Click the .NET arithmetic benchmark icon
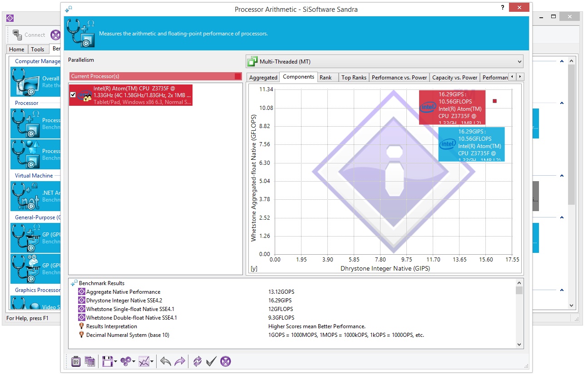588x375 pixels. point(26,196)
